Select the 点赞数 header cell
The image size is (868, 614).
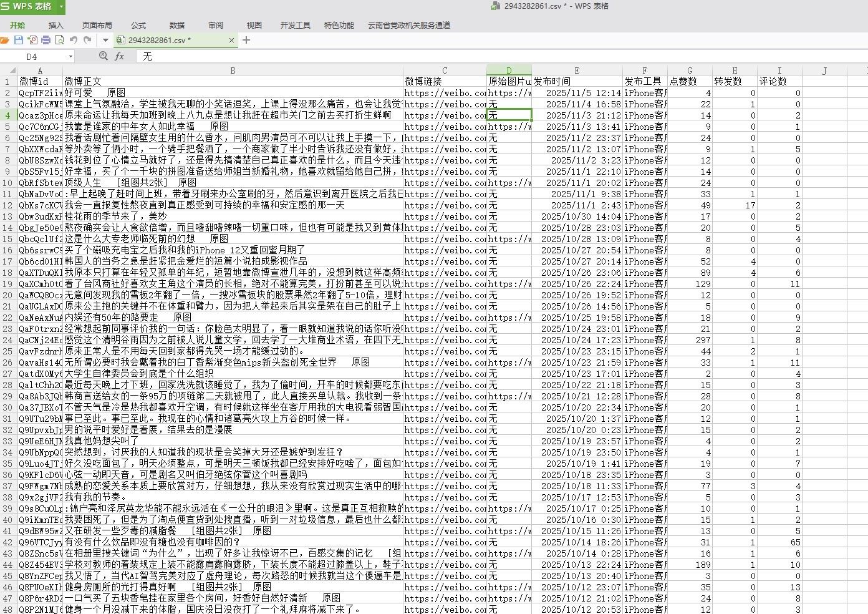pyautogui.click(x=690, y=82)
